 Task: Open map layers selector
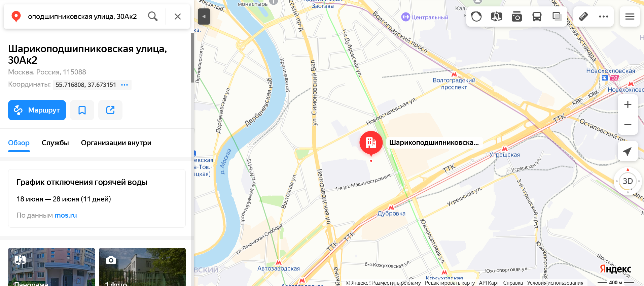557,17
